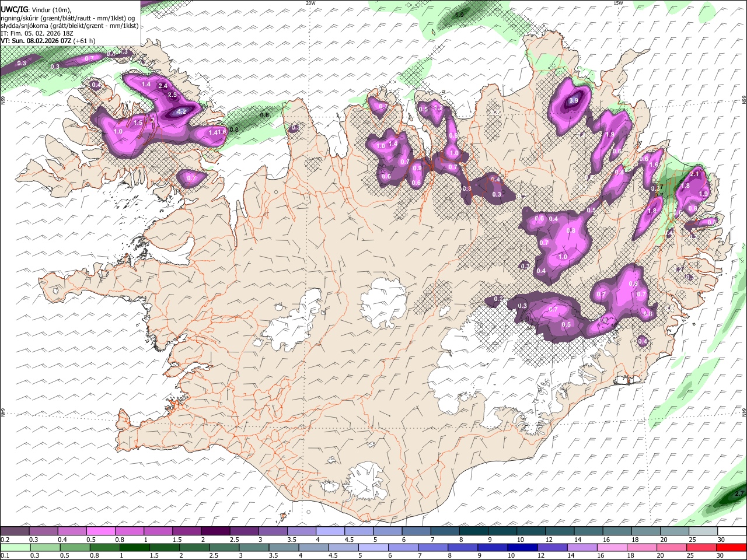Click the '2.7' rain value over the sea
Image resolution: width=747 pixels, height=560 pixels.
(739, 494)
